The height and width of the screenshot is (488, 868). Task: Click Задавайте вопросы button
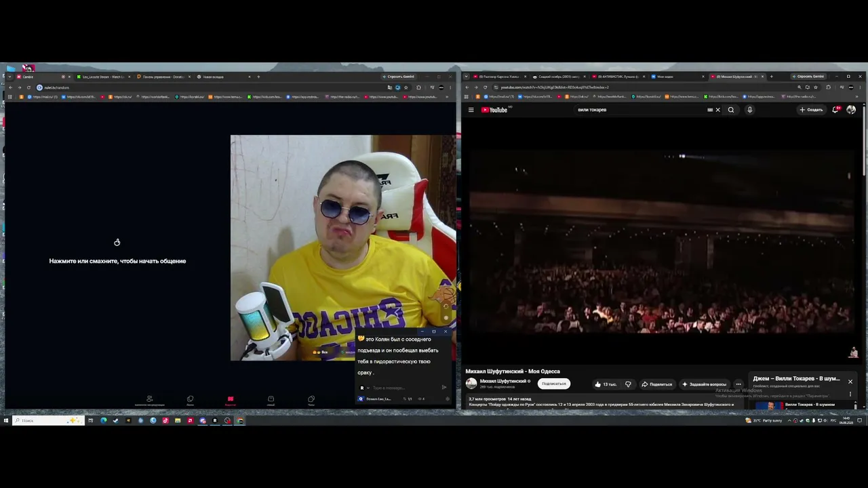click(x=704, y=384)
